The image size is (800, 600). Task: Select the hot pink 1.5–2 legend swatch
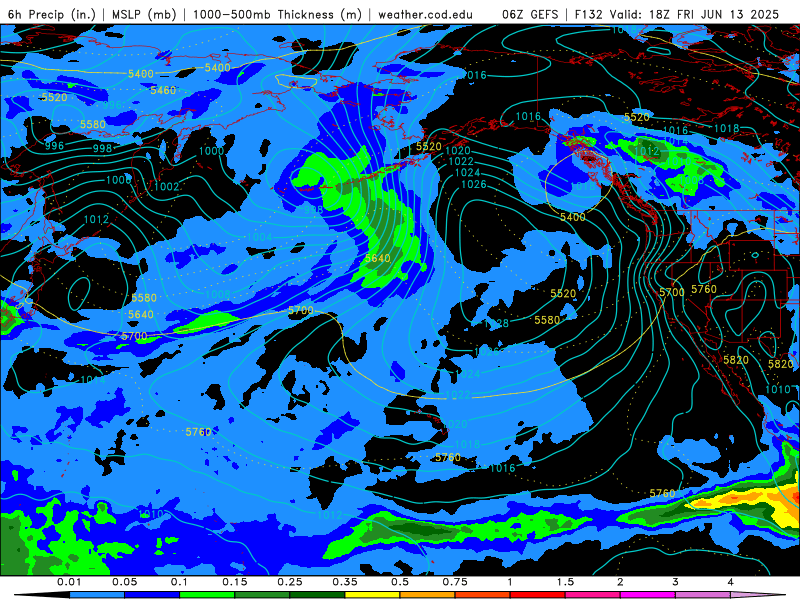pos(593,595)
